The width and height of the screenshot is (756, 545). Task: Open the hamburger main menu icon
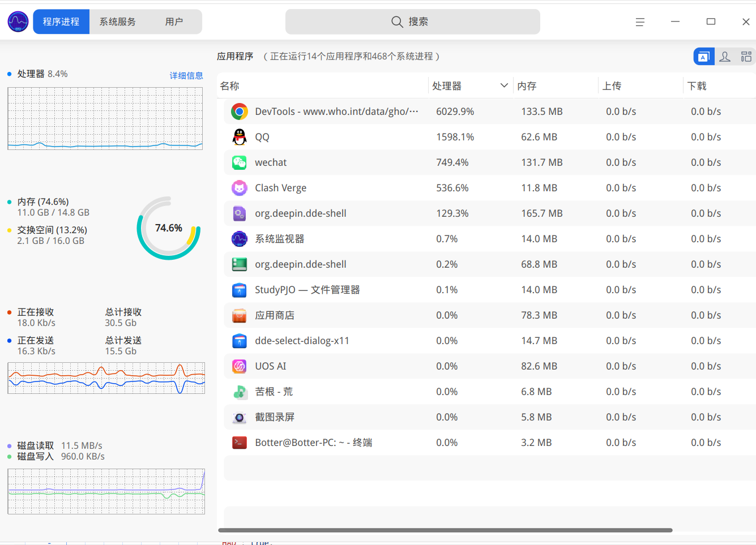pyautogui.click(x=640, y=22)
